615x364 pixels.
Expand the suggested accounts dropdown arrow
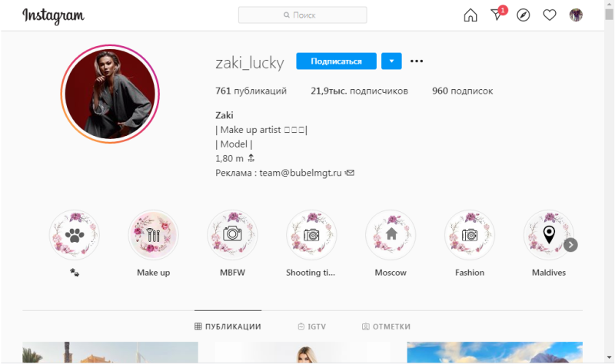(391, 61)
